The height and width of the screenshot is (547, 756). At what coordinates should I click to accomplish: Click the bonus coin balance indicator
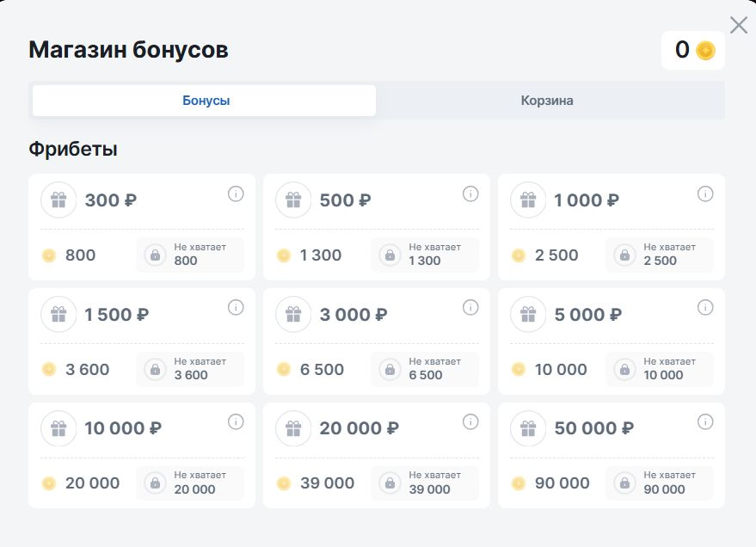click(693, 51)
